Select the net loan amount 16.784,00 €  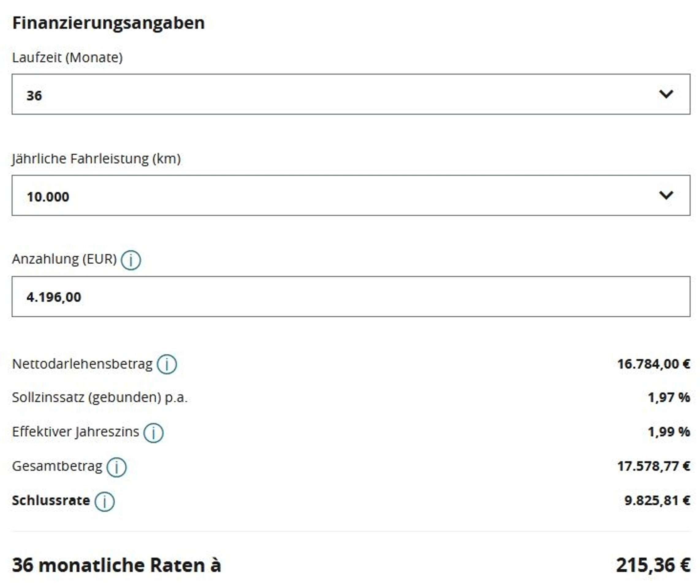(x=654, y=364)
